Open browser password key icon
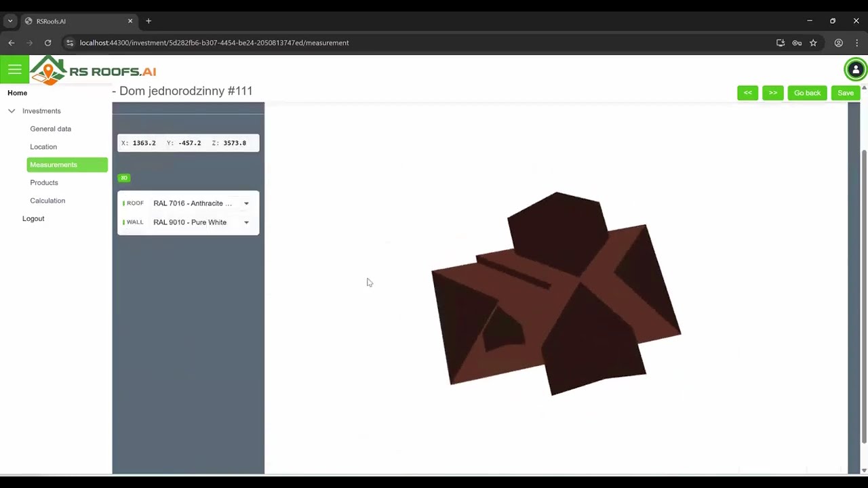868x488 pixels. click(x=797, y=43)
